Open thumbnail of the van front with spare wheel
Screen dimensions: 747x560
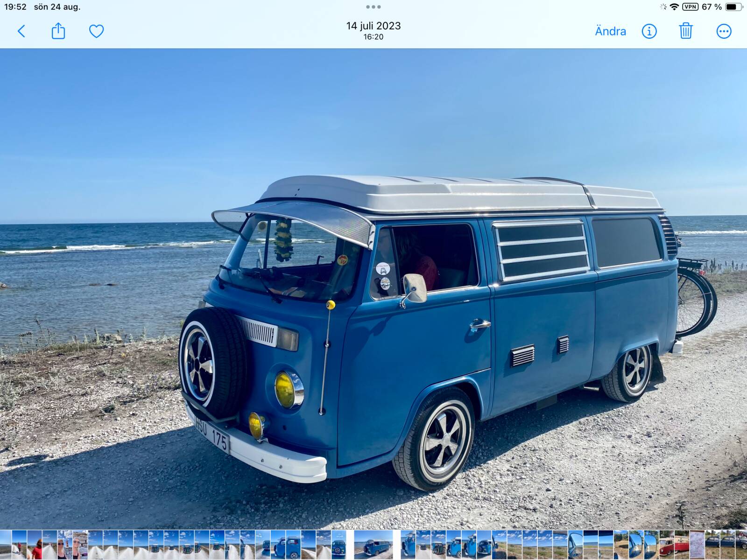coord(338,545)
